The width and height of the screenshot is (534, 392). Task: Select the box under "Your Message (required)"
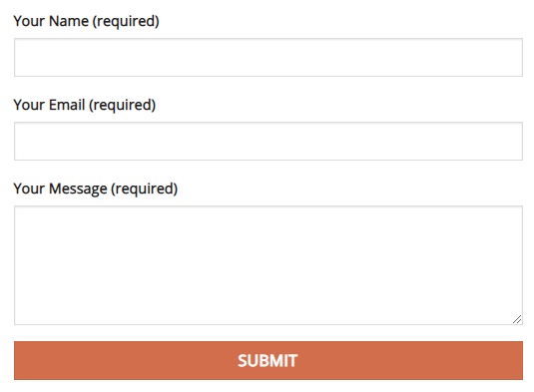click(x=268, y=265)
